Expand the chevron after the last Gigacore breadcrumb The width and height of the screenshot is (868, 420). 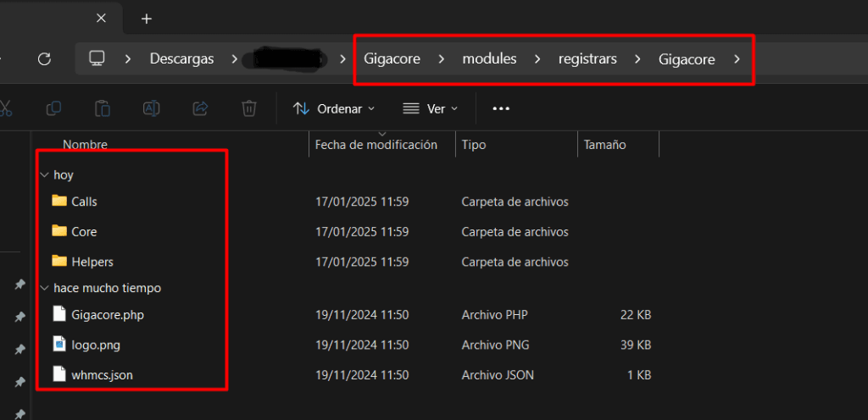tap(737, 58)
